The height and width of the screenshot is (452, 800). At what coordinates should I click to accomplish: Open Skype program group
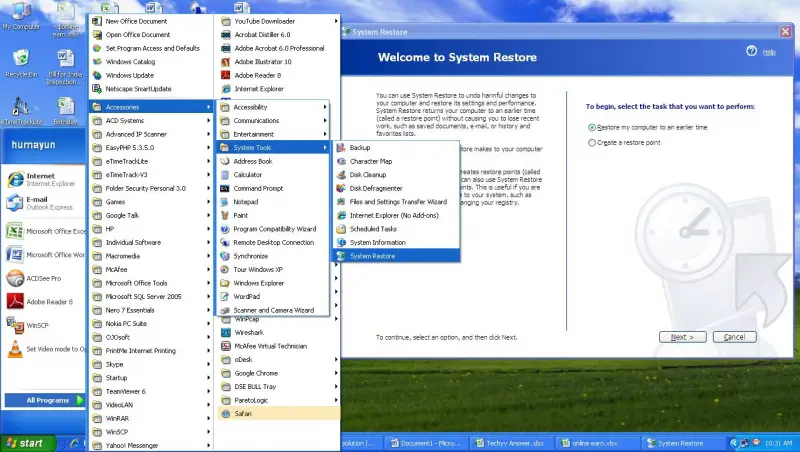click(151, 364)
